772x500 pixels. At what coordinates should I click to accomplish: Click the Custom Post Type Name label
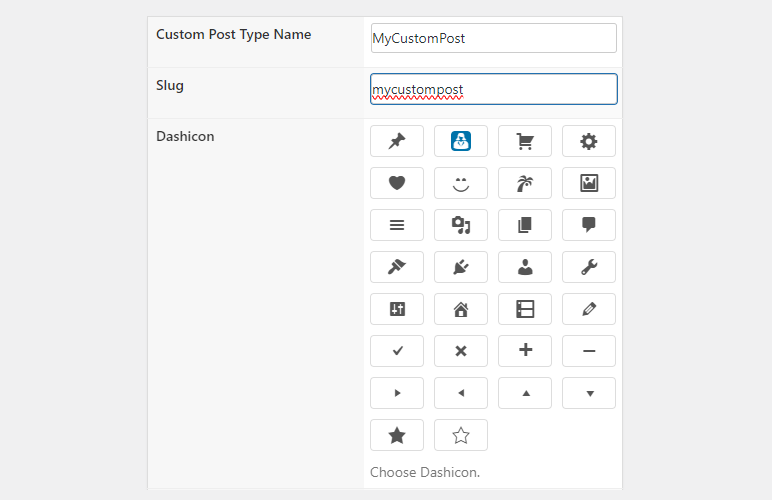click(233, 34)
